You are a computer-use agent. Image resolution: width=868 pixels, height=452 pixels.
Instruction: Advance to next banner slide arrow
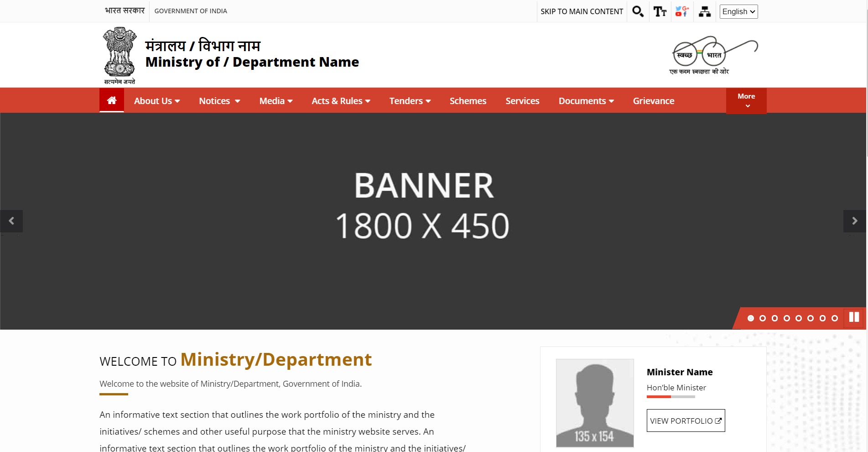[855, 221]
